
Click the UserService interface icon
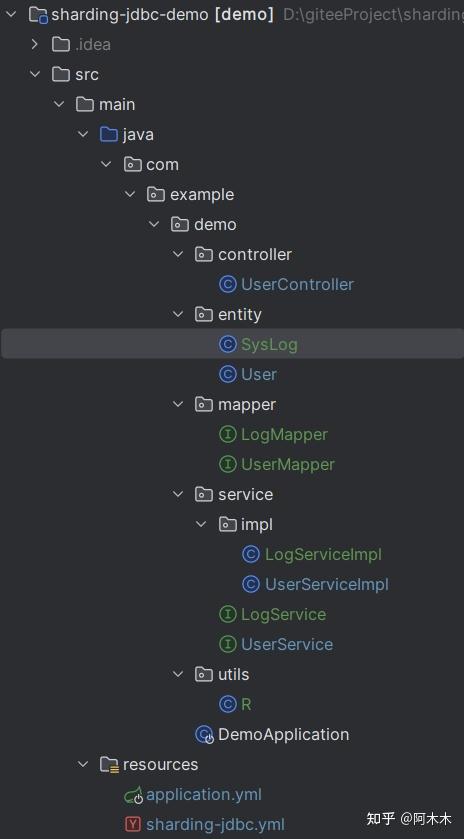227,644
